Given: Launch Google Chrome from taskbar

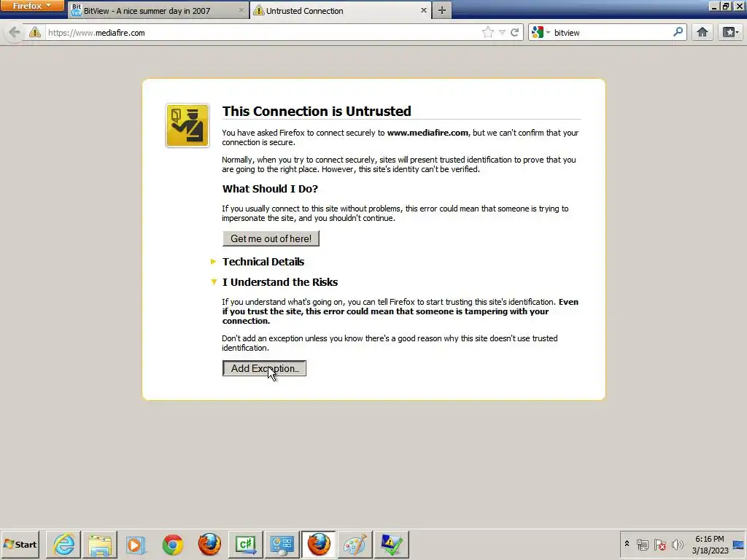Looking at the screenshot, I should 172,544.
